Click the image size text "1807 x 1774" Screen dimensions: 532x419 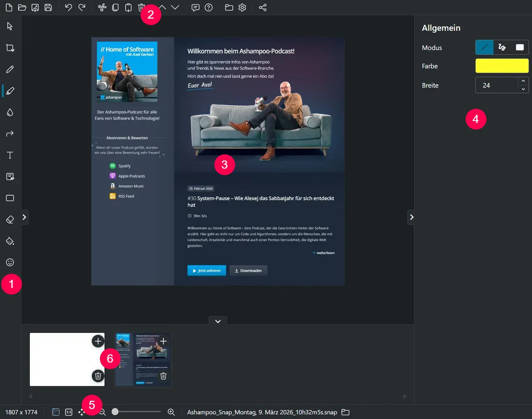click(x=22, y=412)
